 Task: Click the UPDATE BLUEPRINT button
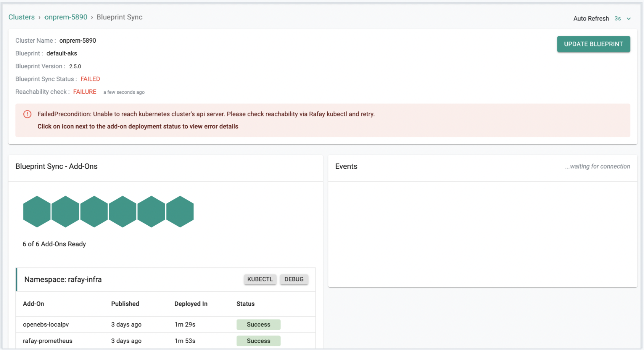tap(593, 44)
